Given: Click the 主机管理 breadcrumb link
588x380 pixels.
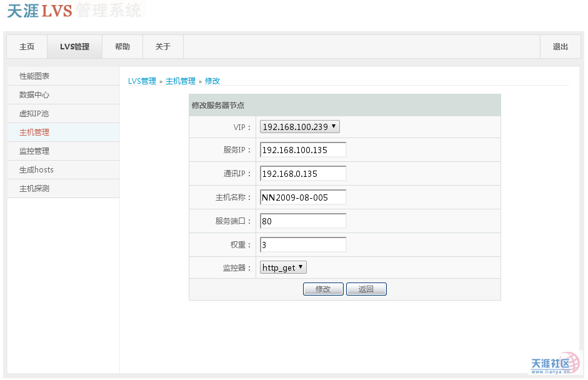Looking at the screenshot, I should tap(180, 81).
